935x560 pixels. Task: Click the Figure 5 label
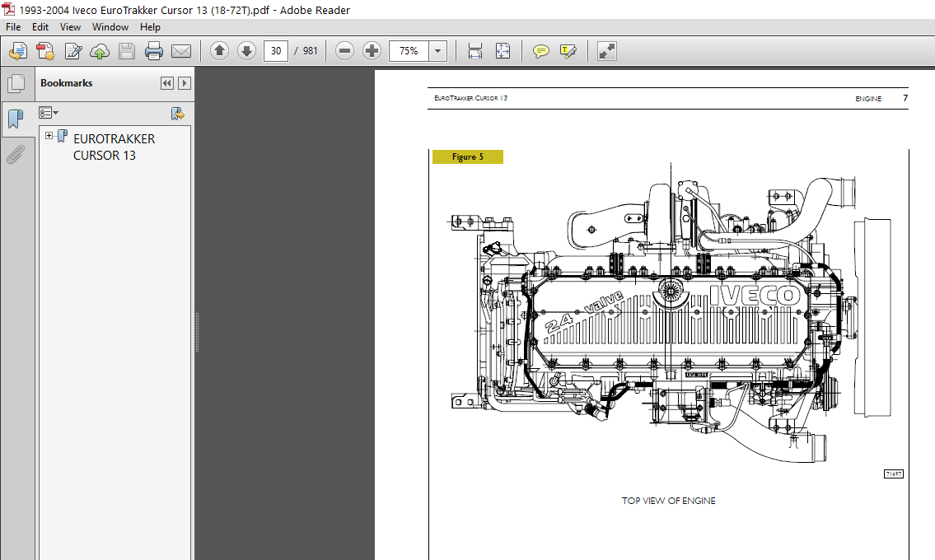[x=468, y=156]
